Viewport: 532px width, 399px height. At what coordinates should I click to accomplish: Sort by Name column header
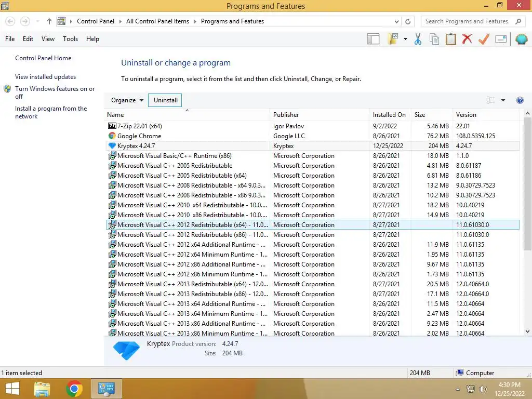pos(187,115)
